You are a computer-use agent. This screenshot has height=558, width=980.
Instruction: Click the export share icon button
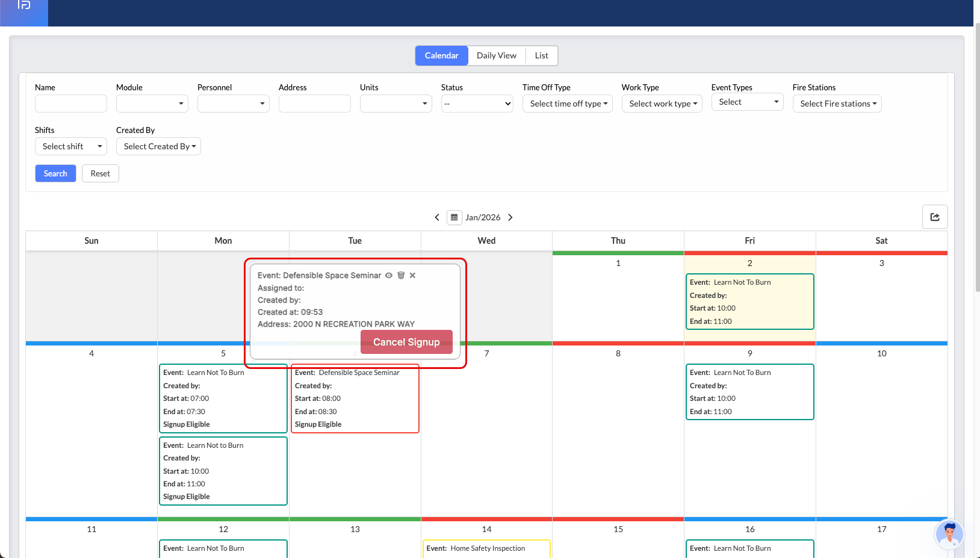click(x=934, y=217)
